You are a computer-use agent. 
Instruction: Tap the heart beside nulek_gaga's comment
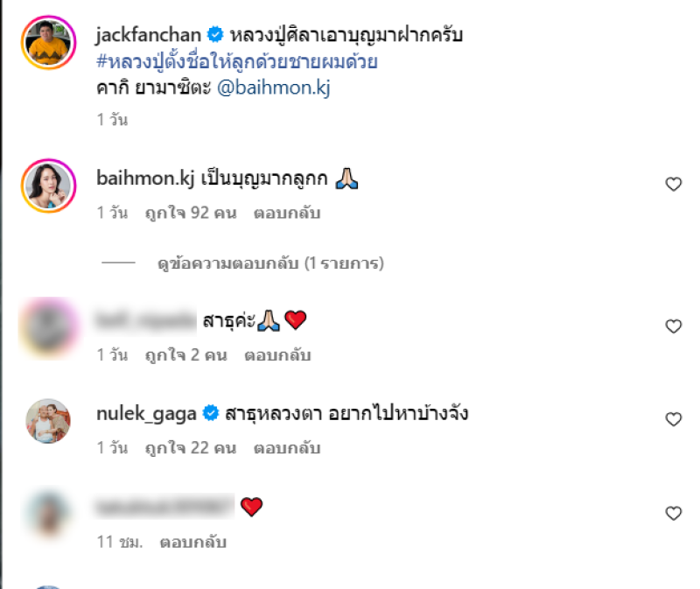(673, 419)
